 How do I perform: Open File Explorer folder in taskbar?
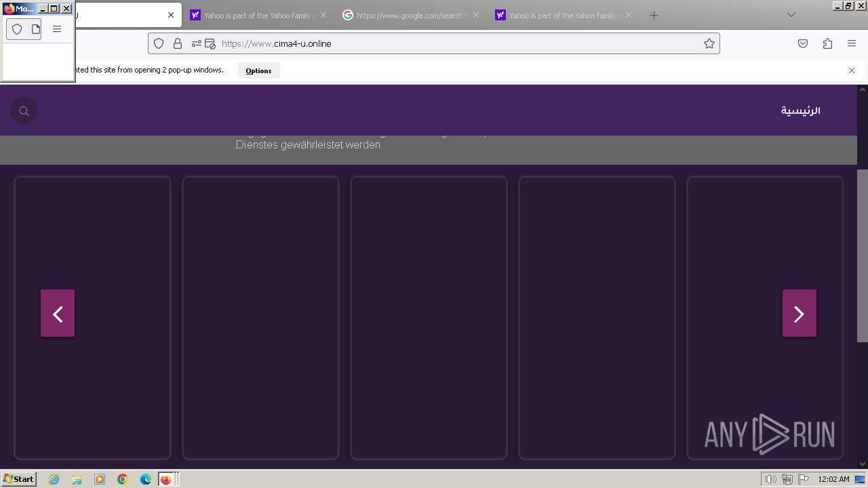pyautogui.click(x=77, y=479)
